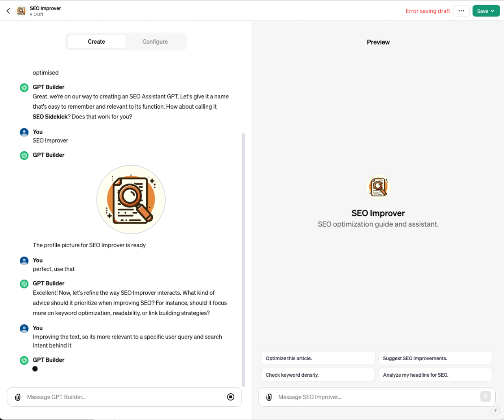Click the GPT Builder avatar above profile picture
Viewport: 504px width, 420px height.
(24, 155)
